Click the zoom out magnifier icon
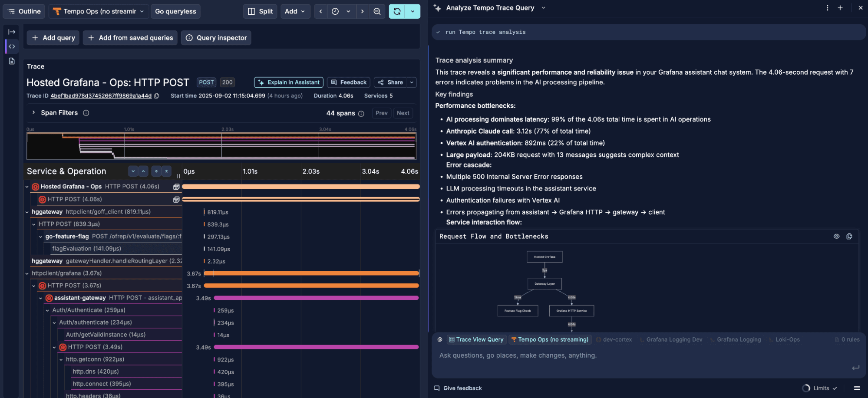868x398 pixels. [377, 11]
